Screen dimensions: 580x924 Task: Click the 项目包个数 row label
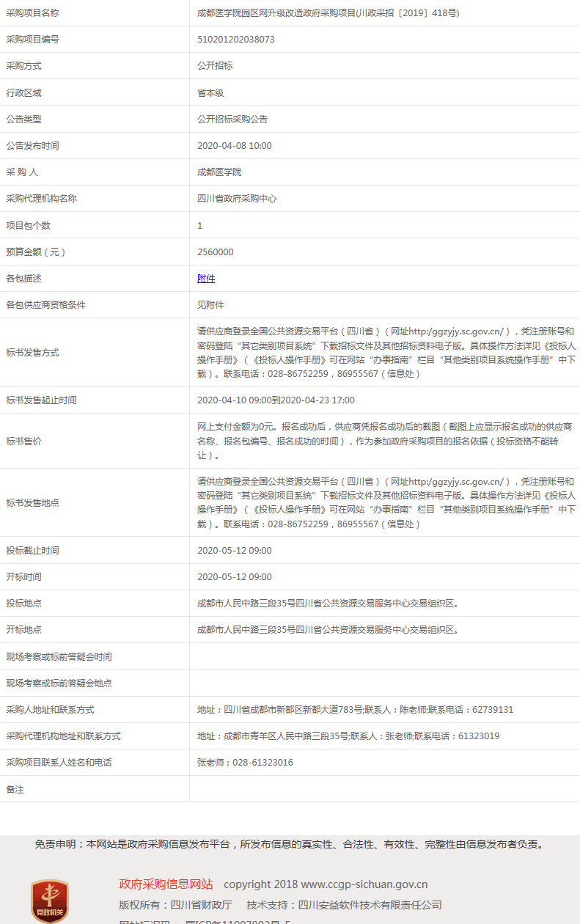[29, 226]
